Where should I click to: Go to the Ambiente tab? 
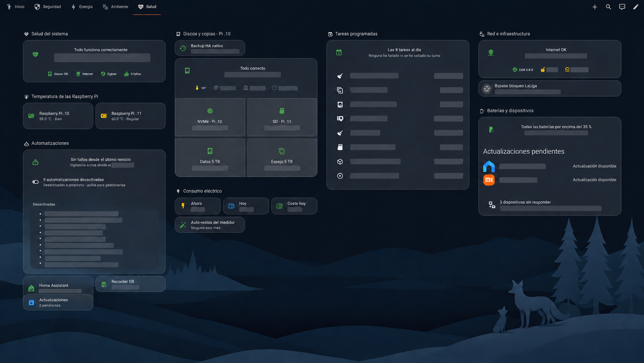click(x=115, y=7)
